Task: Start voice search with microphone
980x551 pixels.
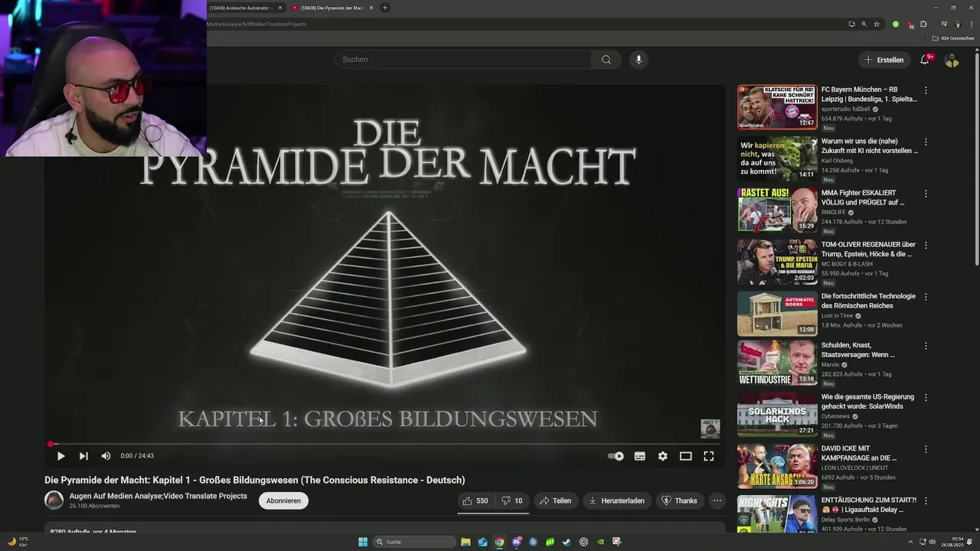Action: point(639,60)
